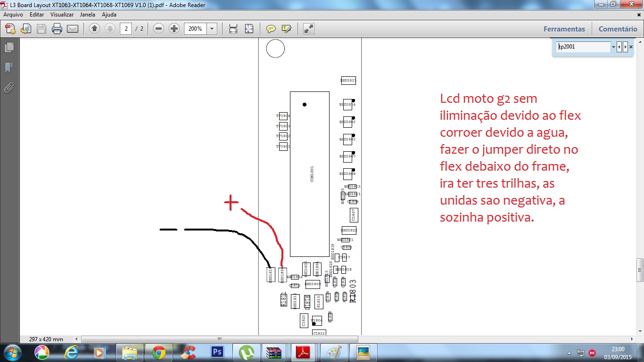Image resolution: width=644 pixels, height=362 pixels.
Task: Click the 200% zoom value field
Action: coord(195,29)
